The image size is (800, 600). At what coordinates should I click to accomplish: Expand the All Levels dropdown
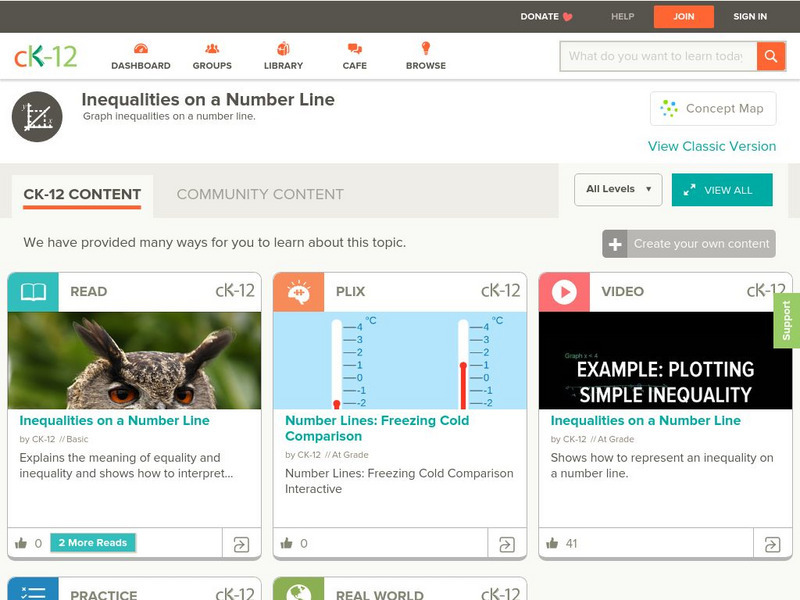[x=618, y=189]
